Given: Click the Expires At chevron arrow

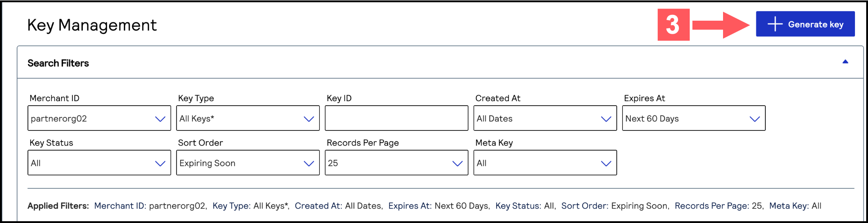Looking at the screenshot, I should [x=755, y=119].
